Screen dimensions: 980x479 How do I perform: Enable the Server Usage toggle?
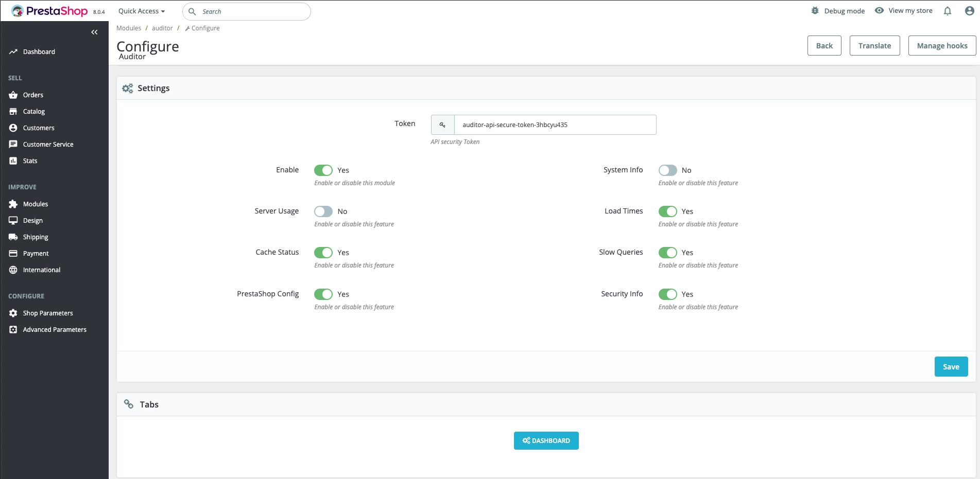pyautogui.click(x=323, y=211)
